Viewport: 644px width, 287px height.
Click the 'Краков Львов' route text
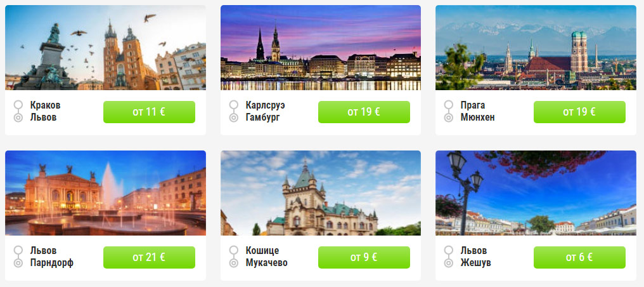click(x=45, y=111)
